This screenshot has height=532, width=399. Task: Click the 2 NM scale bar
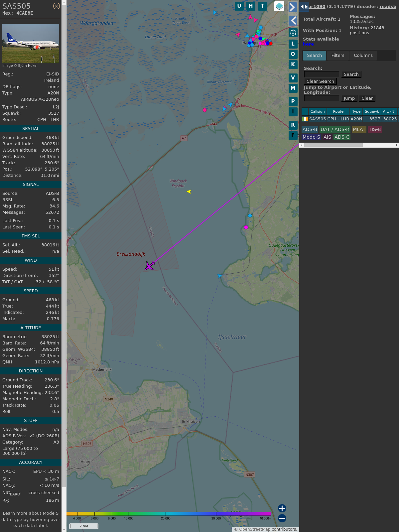coord(84,526)
